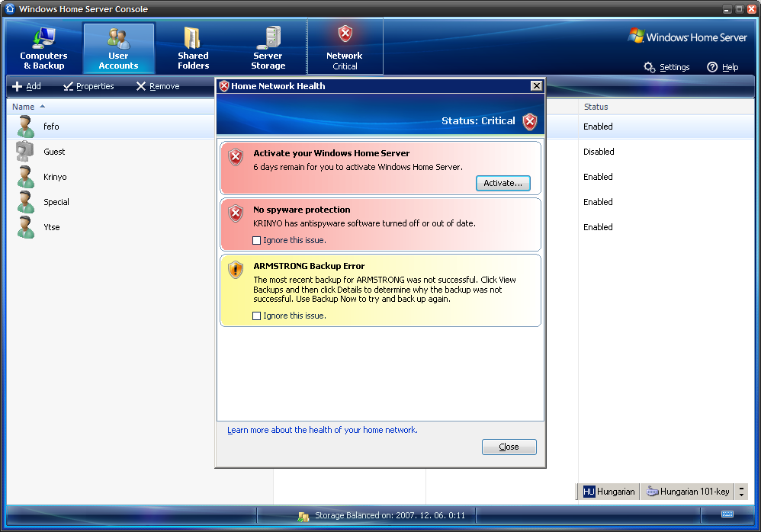Click the Storage Balanced on status text
Image resolution: width=761 pixels, height=532 pixels.
390,515
